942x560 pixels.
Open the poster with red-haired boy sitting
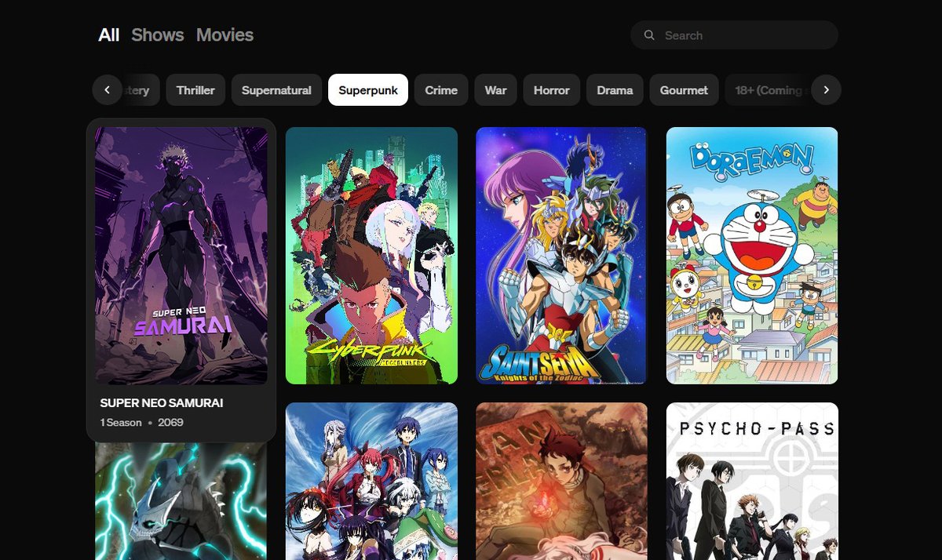click(561, 481)
